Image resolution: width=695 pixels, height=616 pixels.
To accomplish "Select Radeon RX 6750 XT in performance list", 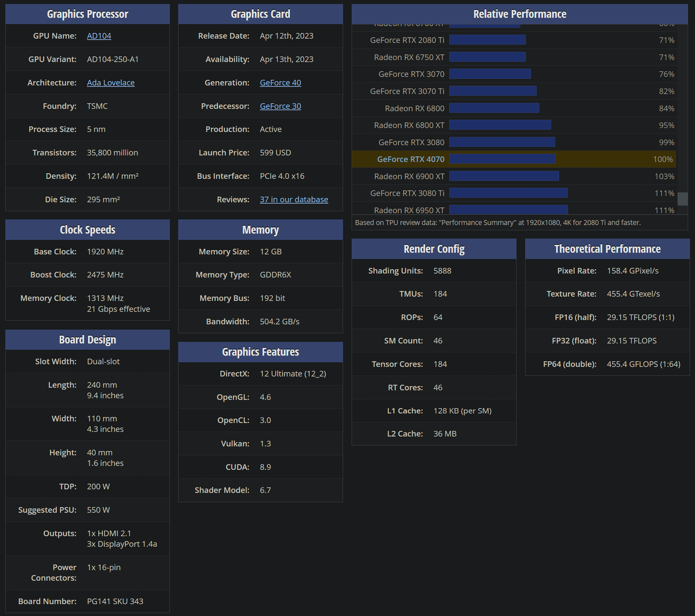I will [x=409, y=57].
